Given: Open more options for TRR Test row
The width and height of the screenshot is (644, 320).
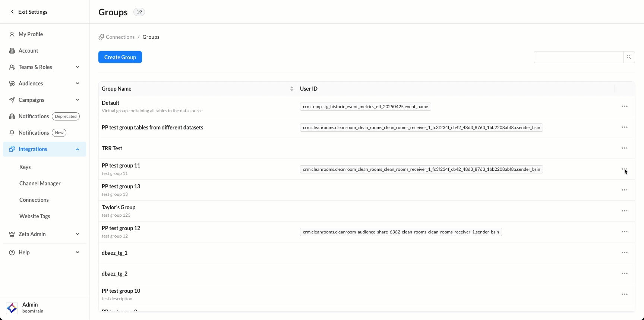Looking at the screenshot, I should coord(625,148).
